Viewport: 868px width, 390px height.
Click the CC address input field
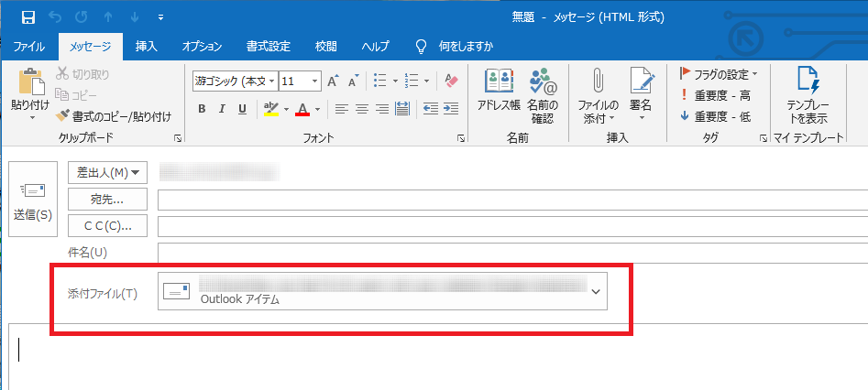(512, 226)
